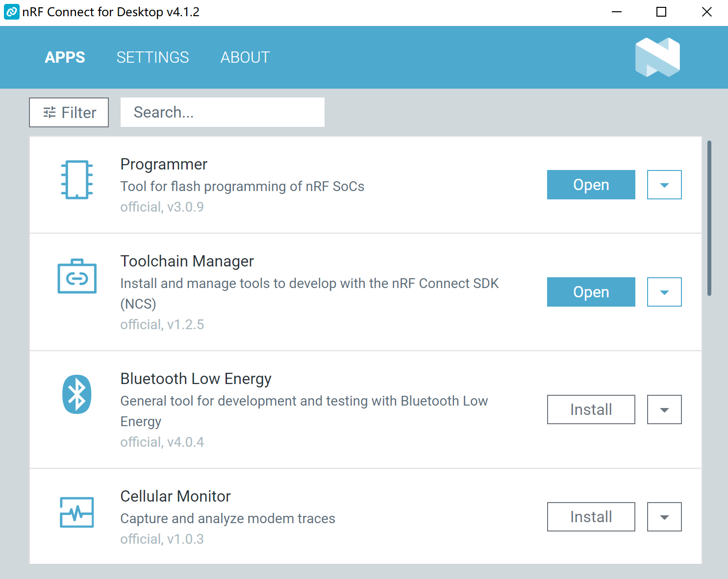
Task: Select the Bluetooth Low Energy title
Action: [x=196, y=379]
